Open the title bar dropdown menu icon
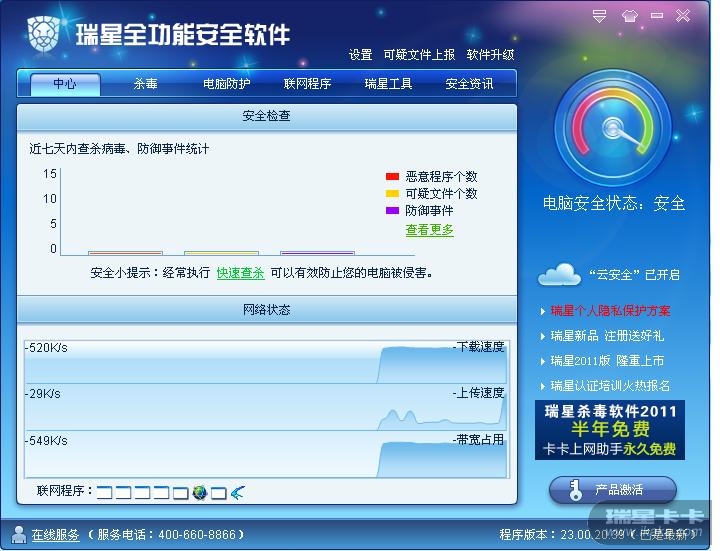 coord(599,16)
